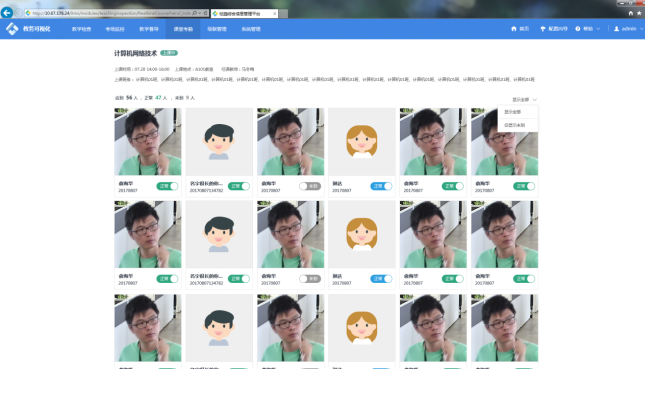Toggle attendance switch of first row, second card
Image resolution: width=645 pixels, height=400 pixels.
click(x=239, y=186)
